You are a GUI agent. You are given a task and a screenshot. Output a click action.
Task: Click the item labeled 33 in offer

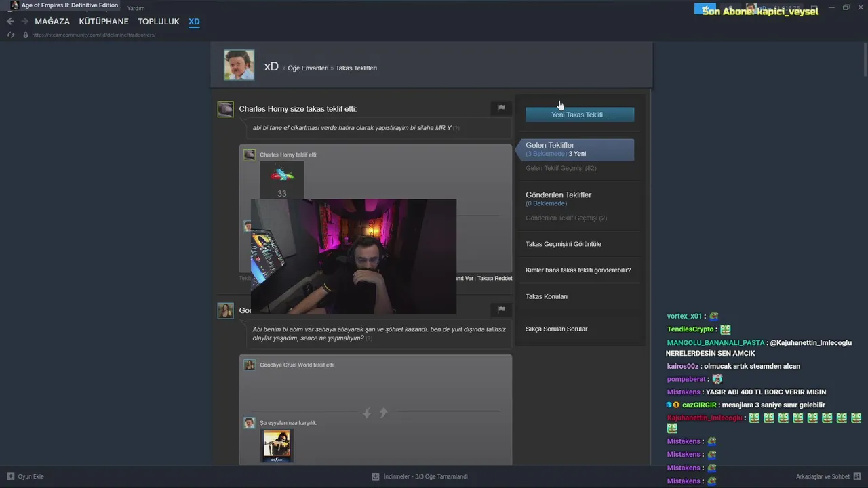point(282,180)
